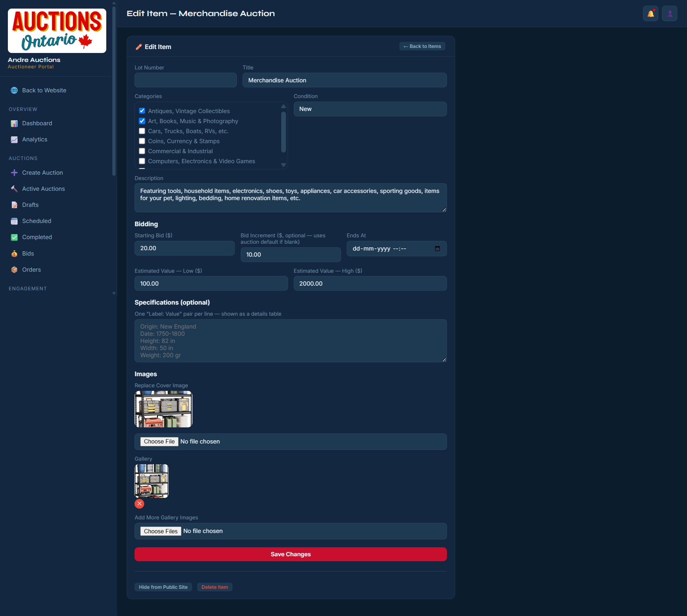The height and width of the screenshot is (616, 687).
Task: Click the categories list scrollbar thumb
Action: [x=283, y=132]
